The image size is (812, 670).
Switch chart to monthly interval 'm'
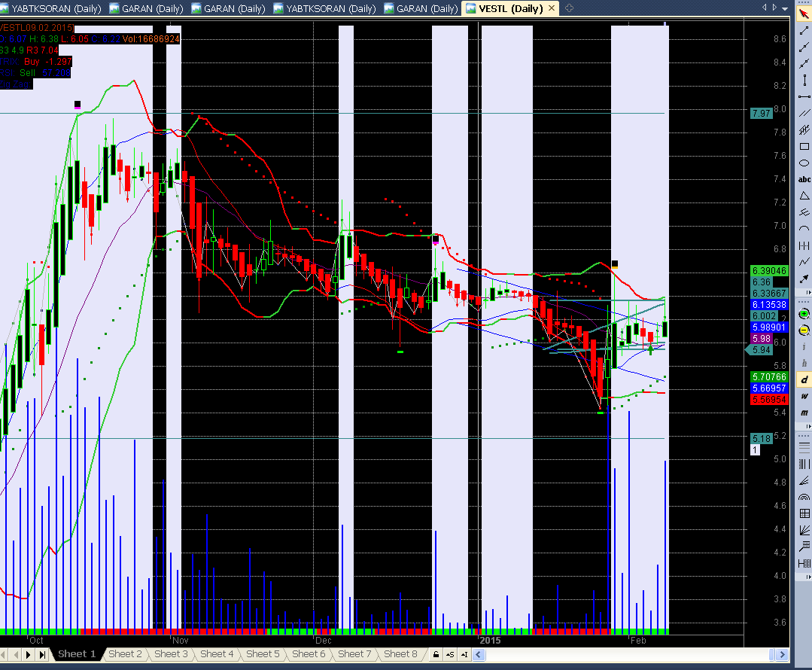point(804,413)
